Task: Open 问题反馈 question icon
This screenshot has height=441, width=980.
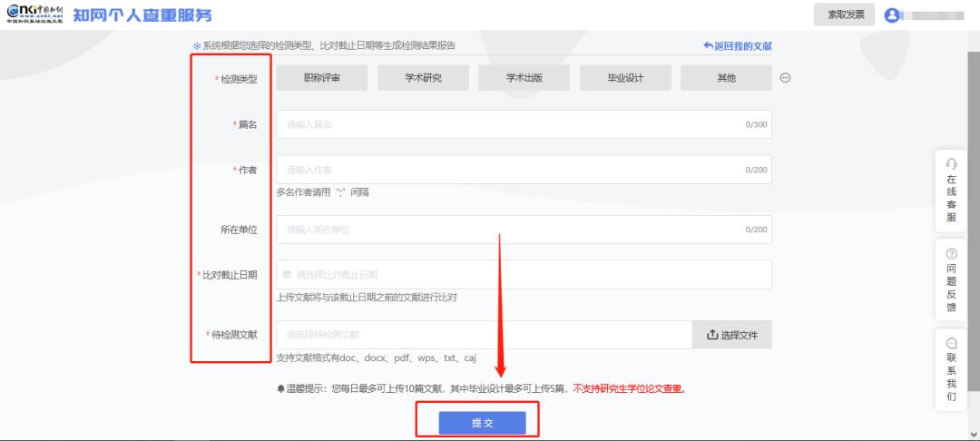Action: click(951, 254)
